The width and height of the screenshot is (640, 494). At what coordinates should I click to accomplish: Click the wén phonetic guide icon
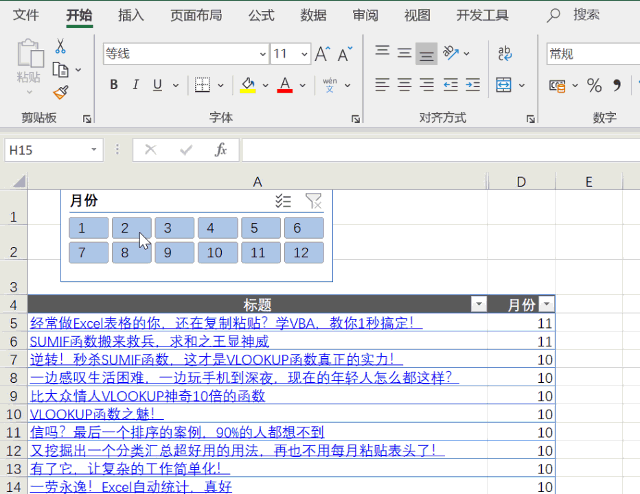click(330, 85)
